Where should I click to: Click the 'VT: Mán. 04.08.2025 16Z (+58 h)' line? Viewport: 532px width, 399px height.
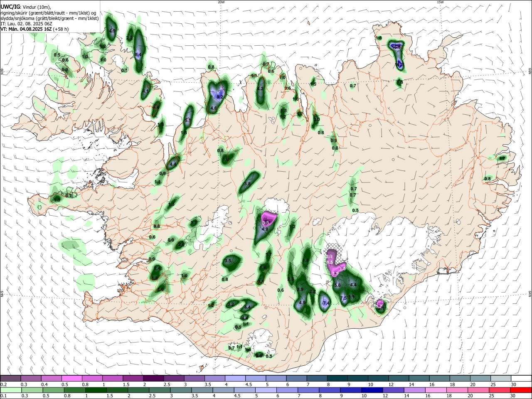(x=34, y=29)
